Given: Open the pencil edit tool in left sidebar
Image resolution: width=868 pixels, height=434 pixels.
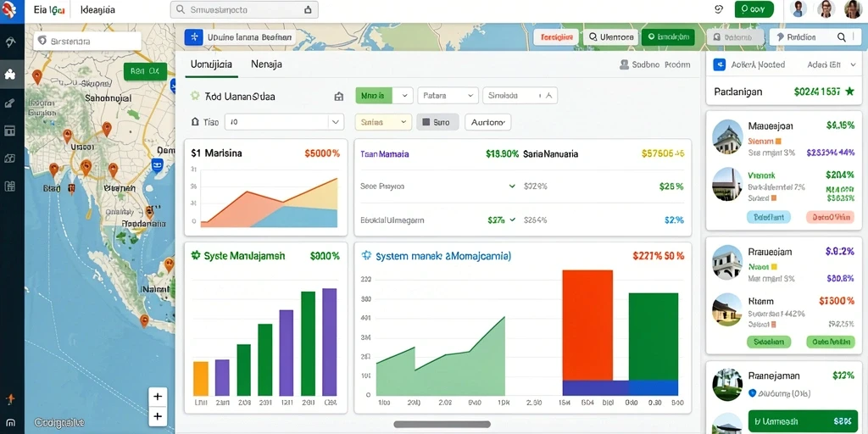Looking at the screenshot, I should pos(10,103).
